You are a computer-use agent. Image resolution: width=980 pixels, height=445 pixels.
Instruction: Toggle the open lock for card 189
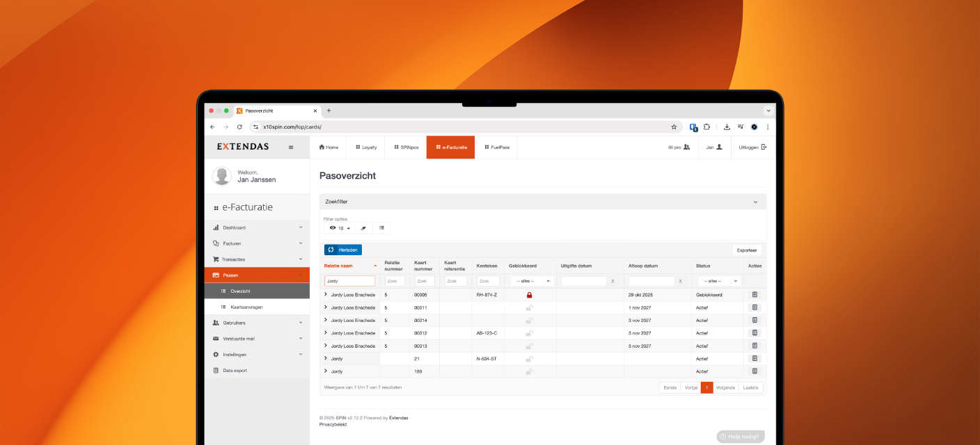(x=529, y=371)
